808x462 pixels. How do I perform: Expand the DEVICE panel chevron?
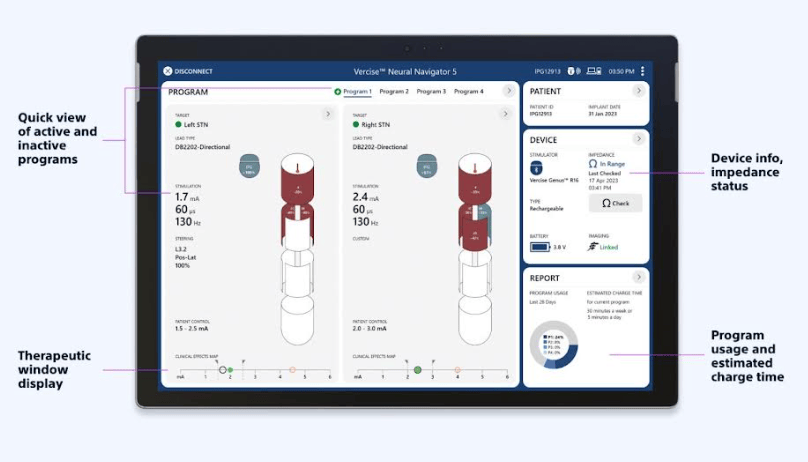(638, 139)
